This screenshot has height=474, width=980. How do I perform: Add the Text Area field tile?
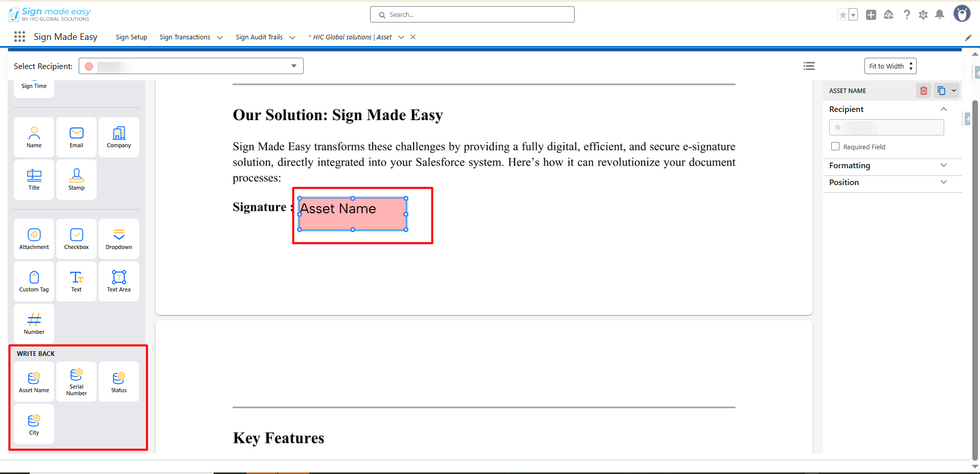[119, 281]
